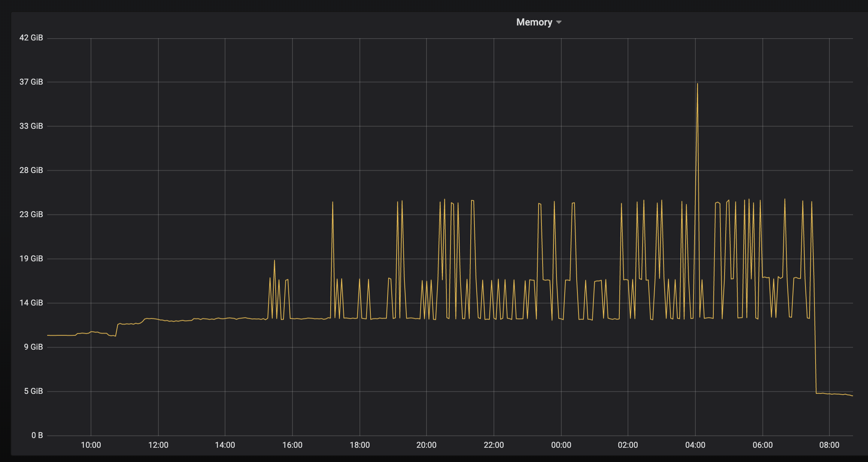Click the 14 GiB y-axis label
This screenshot has width=868, height=462.
[31, 303]
